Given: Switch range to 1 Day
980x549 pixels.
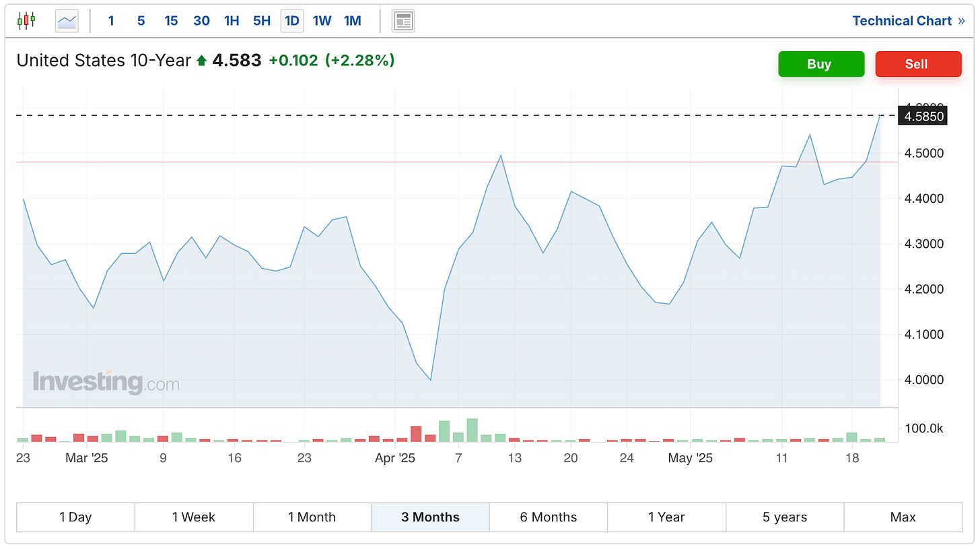Looking at the screenshot, I should point(75,517).
